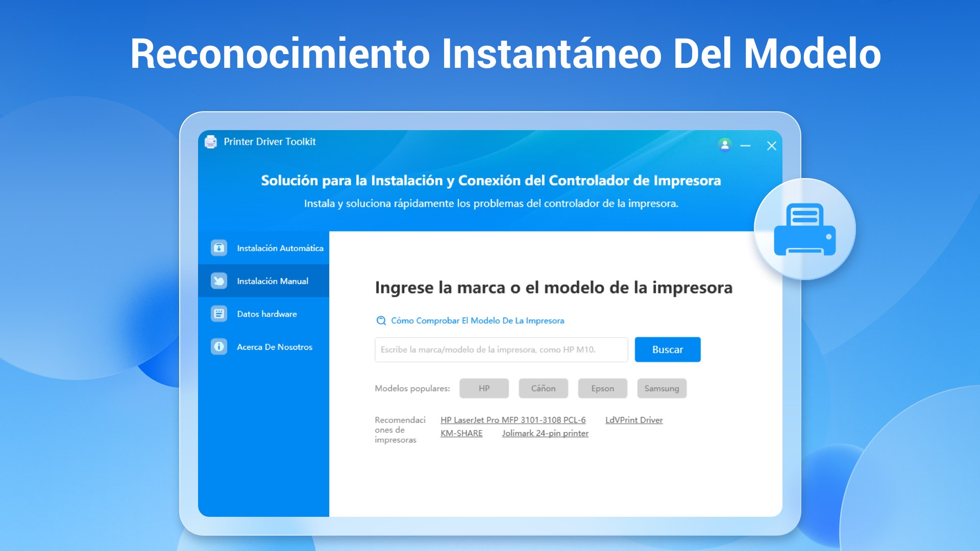Click the large floating printer icon

point(805,229)
